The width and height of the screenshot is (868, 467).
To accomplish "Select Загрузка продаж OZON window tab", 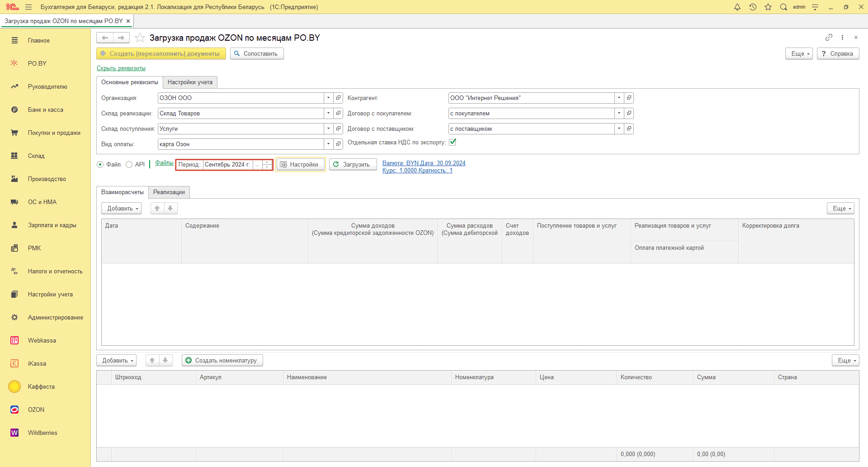I will coord(64,21).
